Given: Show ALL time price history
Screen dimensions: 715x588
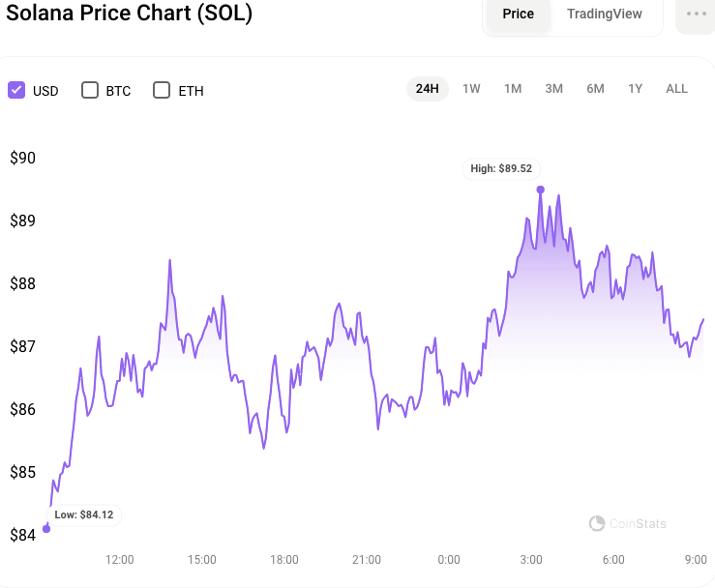Looking at the screenshot, I should pos(676,89).
